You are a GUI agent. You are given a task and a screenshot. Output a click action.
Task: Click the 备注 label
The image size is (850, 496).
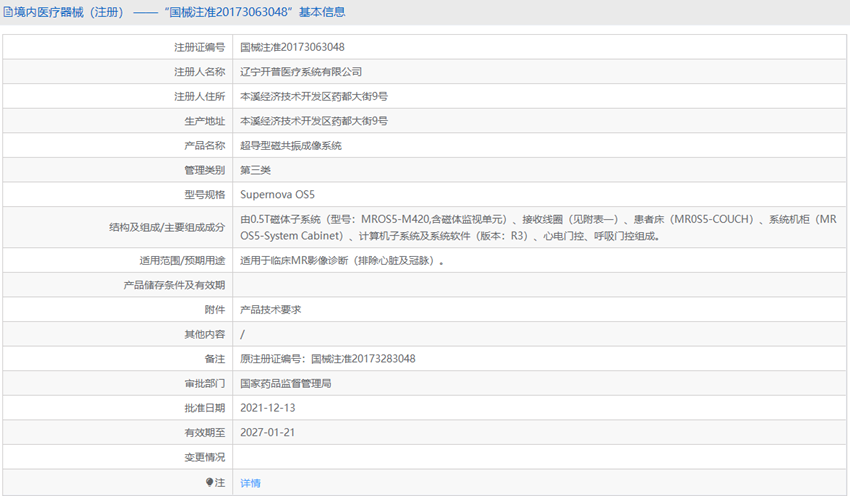coord(215,359)
